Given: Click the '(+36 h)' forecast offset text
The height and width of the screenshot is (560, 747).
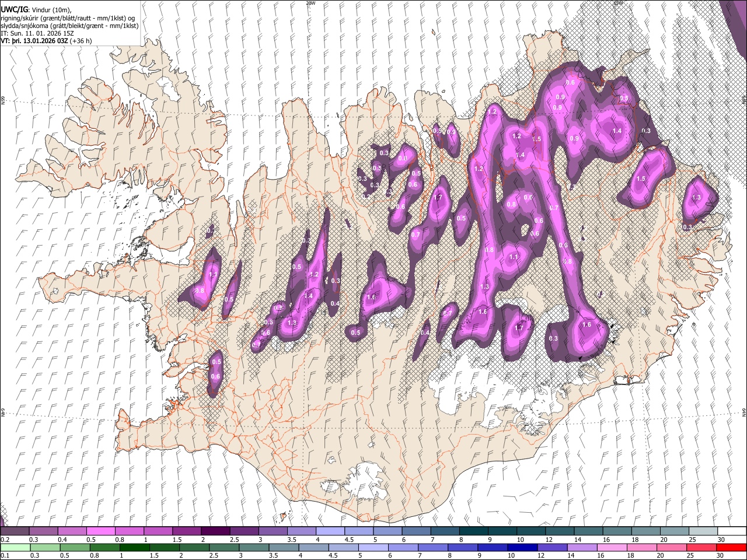Looking at the screenshot, I should pyautogui.click(x=81, y=41).
